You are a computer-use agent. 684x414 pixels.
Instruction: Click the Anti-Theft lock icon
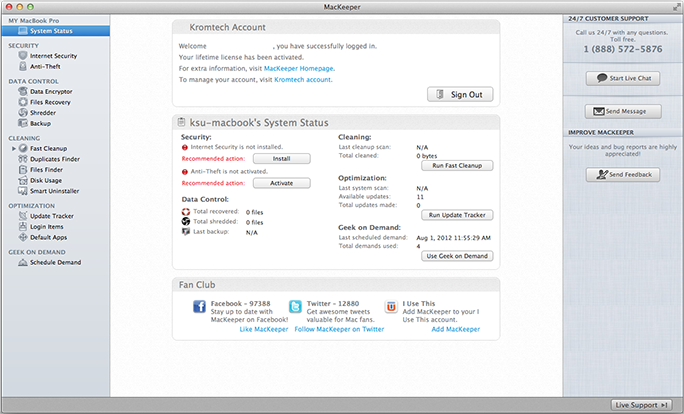point(23,66)
